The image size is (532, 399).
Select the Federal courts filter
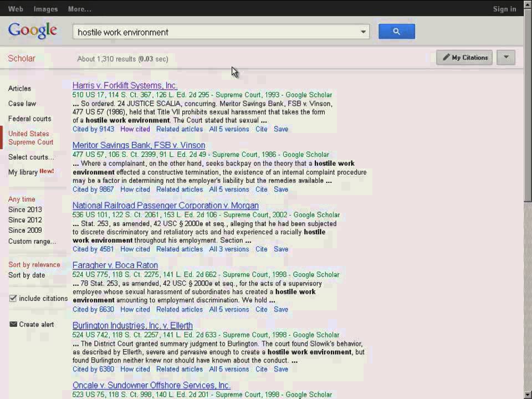pos(30,119)
